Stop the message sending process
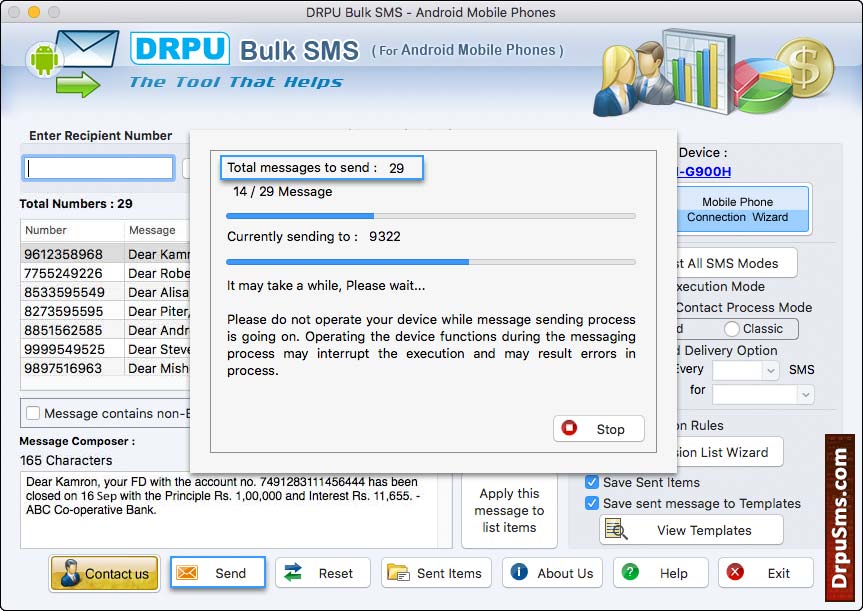This screenshot has width=863, height=611. (599, 428)
